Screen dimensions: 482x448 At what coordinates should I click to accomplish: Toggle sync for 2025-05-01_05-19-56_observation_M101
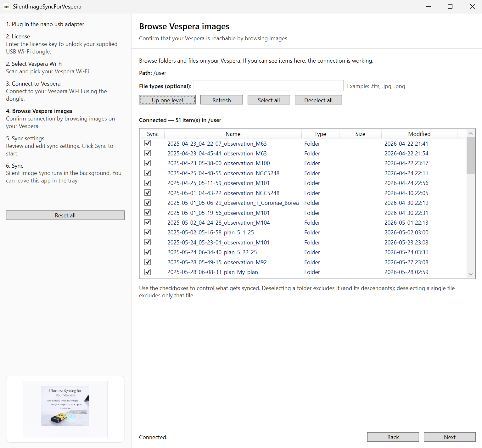coord(148,213)
